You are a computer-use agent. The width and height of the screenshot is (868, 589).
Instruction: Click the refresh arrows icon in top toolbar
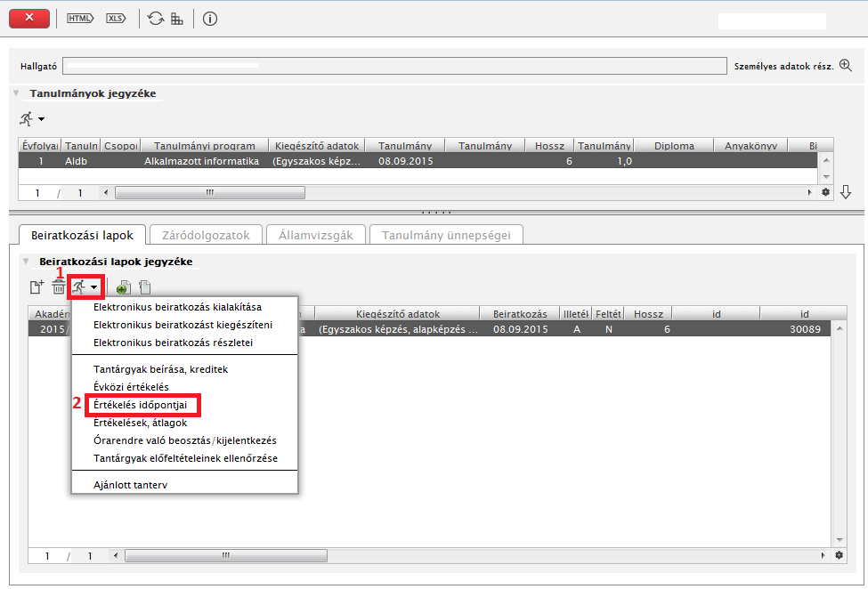156,18
